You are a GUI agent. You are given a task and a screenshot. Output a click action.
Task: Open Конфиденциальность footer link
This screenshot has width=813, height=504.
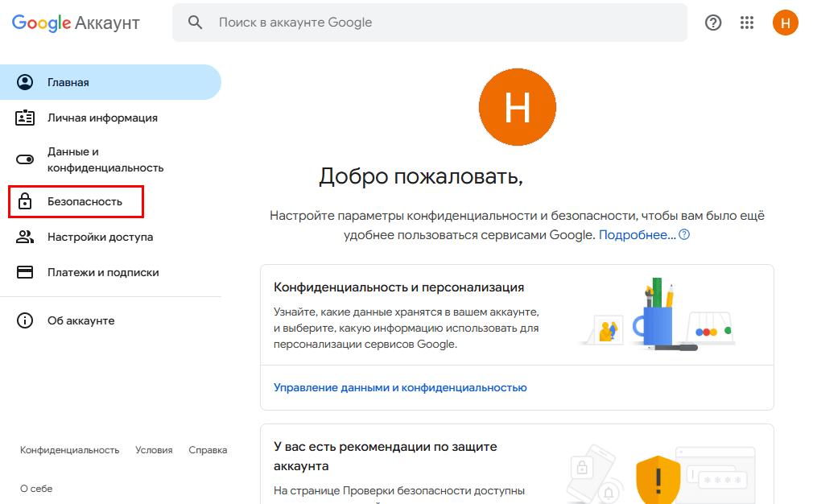point(69,450)
